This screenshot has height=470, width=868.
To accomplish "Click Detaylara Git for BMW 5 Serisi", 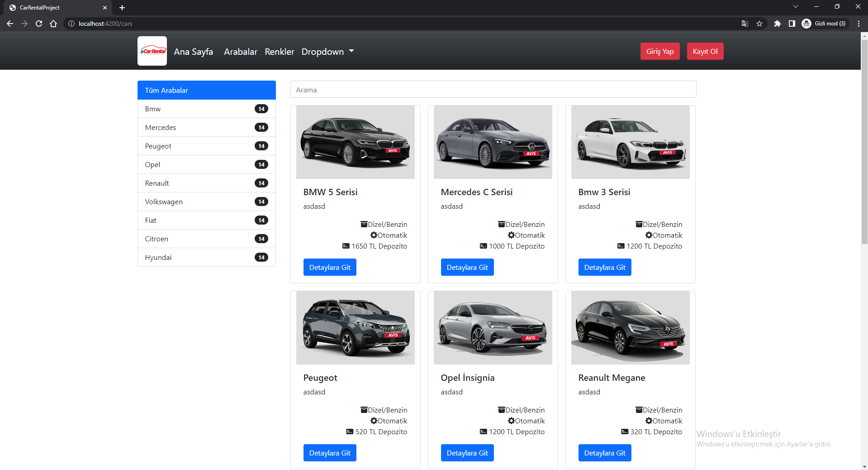I will tap(330, 267).
